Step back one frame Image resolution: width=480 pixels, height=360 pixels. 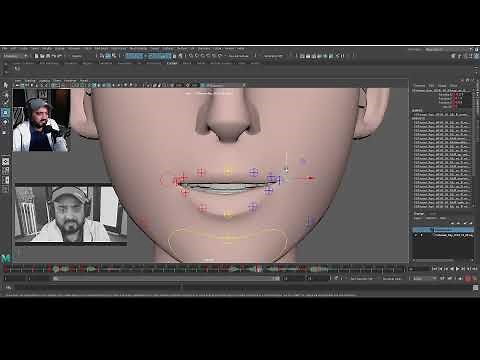[x=441, y=268]
